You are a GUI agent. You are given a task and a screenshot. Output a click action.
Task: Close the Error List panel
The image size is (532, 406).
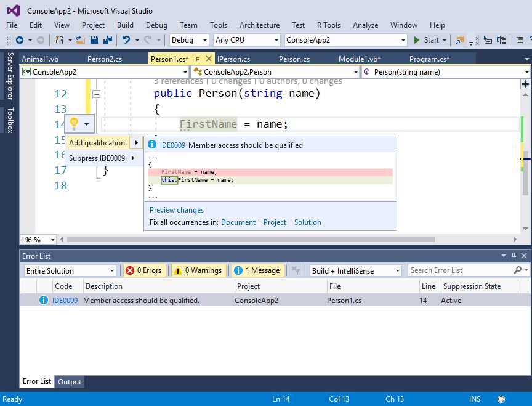click(524, 256)
